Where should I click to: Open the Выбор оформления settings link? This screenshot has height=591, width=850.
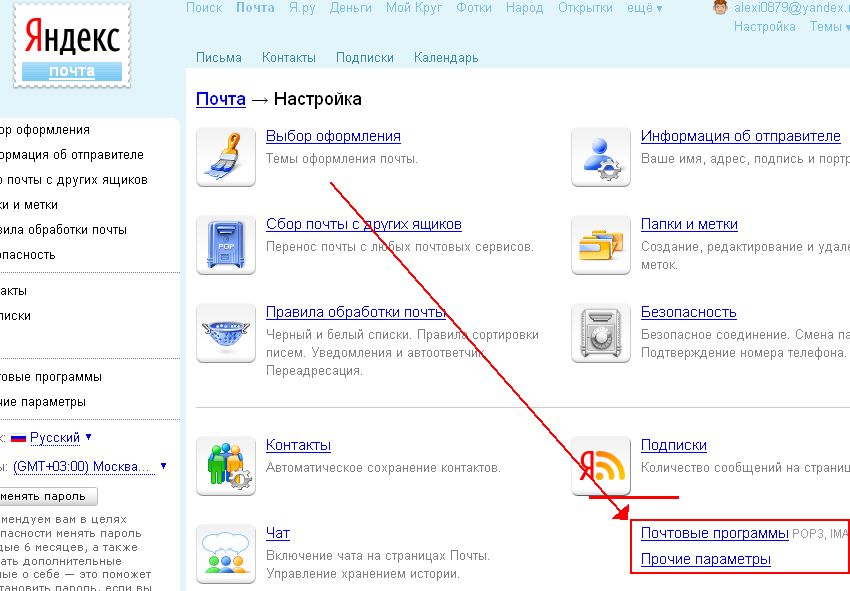[x=333, y=136]
